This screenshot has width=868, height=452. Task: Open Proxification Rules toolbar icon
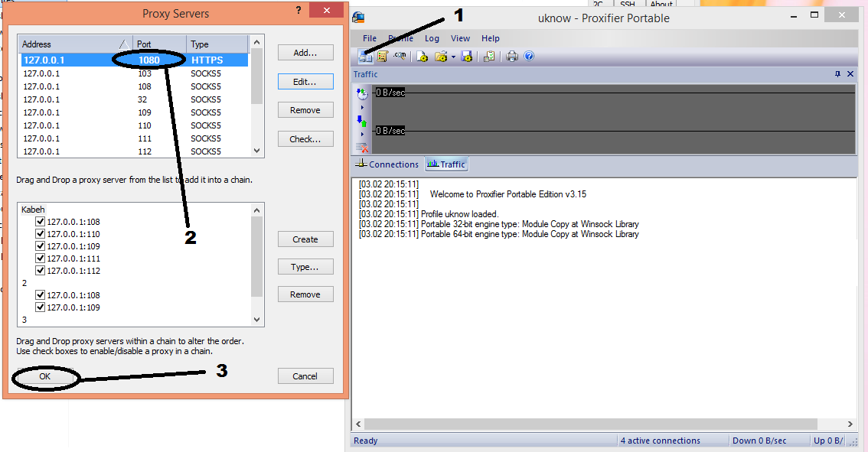pos(383,56)
